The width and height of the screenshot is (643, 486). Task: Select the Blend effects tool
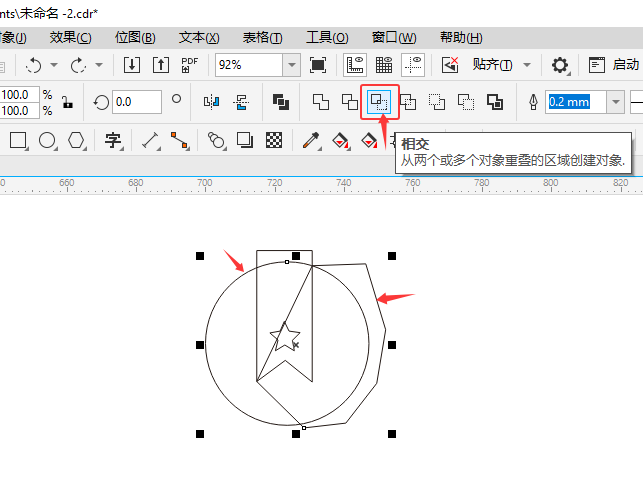click(217, 141)
